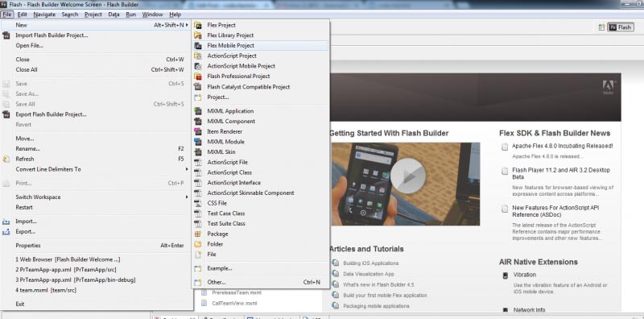Open New Features For ActionScript API link
This screenshot has height=319, width=644.
[555, 211]
